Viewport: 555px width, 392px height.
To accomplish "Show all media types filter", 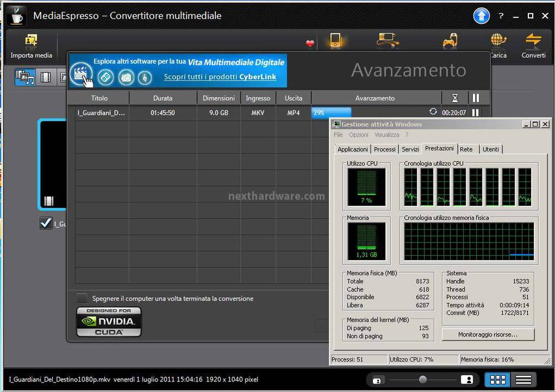I will (x=25, y=77).
